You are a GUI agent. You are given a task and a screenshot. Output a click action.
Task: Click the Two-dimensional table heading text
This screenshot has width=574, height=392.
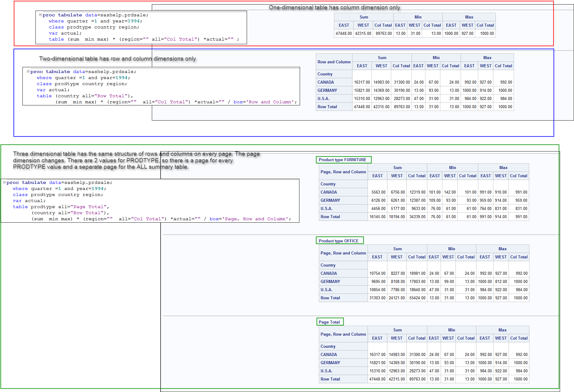pyautogui.click(x=118, y=59)
